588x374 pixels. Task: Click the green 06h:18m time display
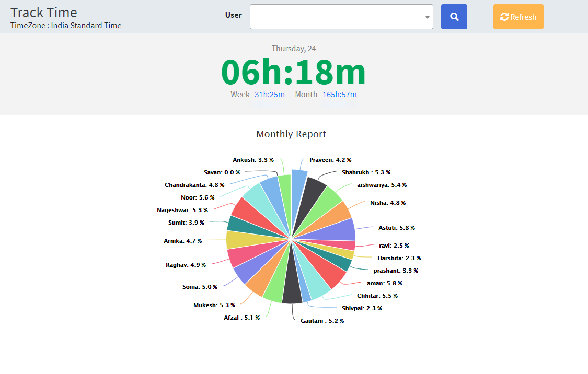[293, 72]
